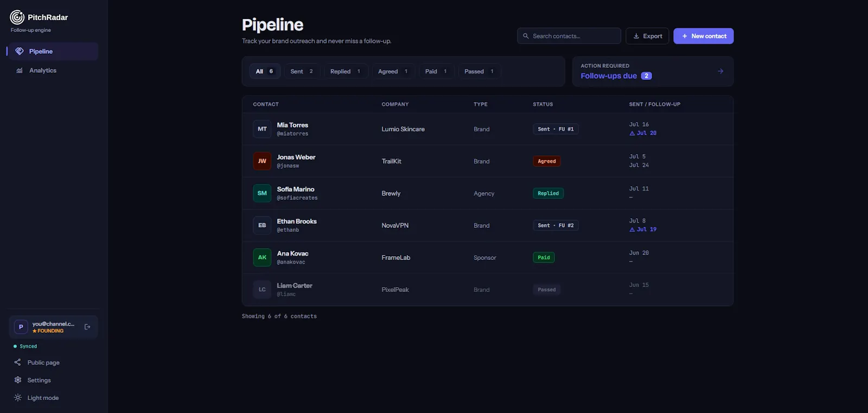
Task: Click company FrameLab
Action: click(x=395, y=257)
